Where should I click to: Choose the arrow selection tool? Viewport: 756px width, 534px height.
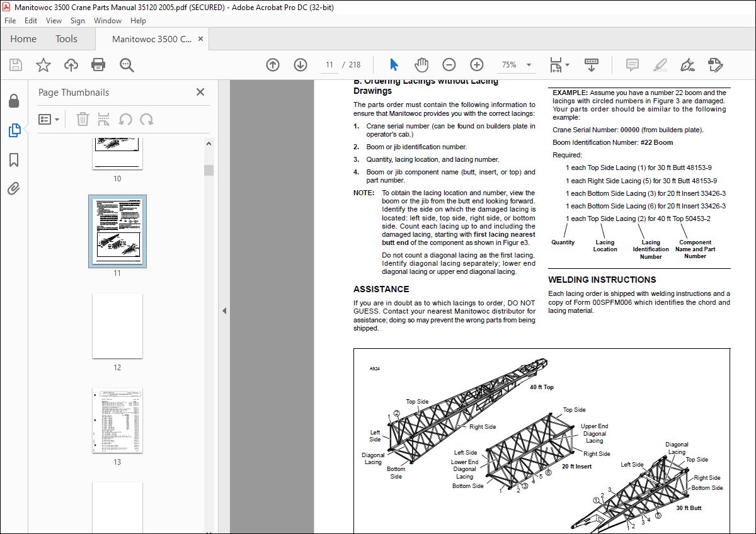pos(394,65)
